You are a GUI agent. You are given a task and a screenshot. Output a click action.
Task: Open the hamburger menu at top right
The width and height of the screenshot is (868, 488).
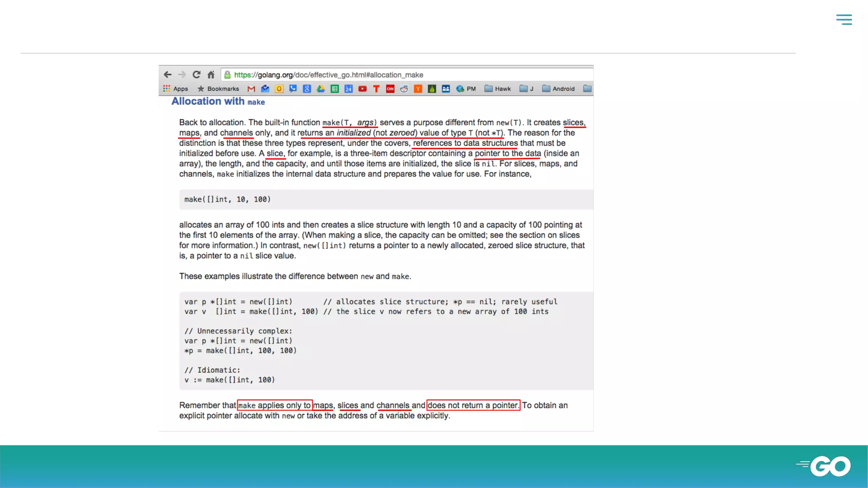pyautogui.click(x=844, y=19)
